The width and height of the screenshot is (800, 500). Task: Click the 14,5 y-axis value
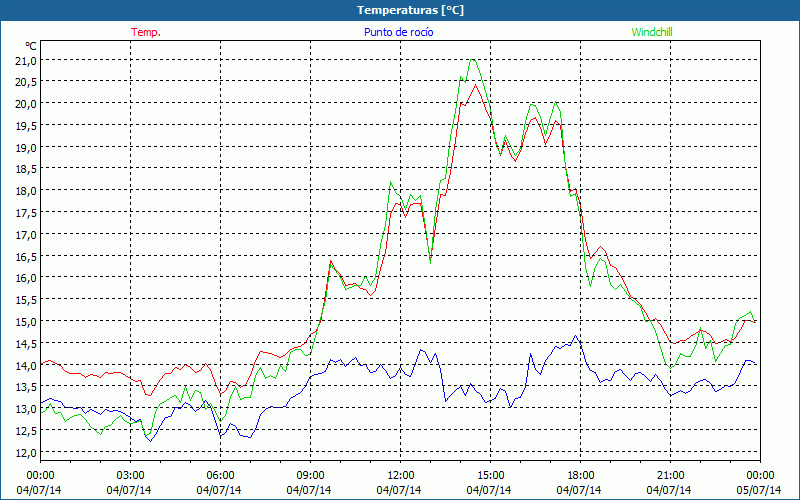26,344
